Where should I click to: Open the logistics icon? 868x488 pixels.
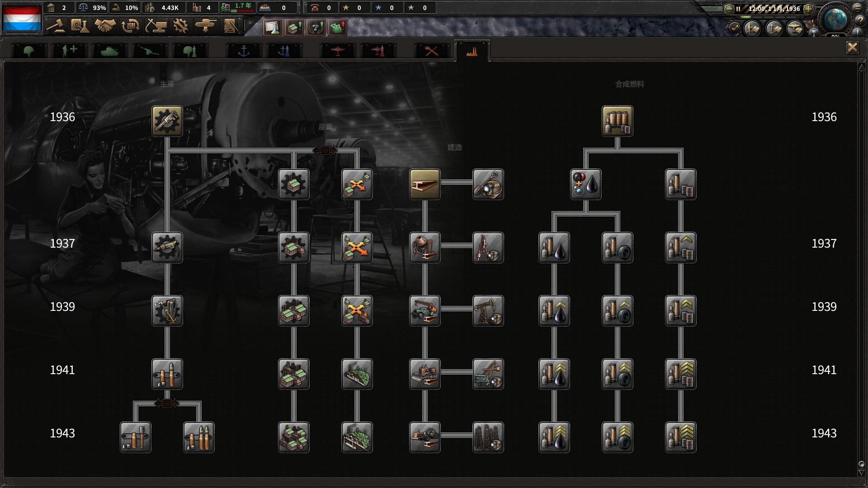pos(231,26)
